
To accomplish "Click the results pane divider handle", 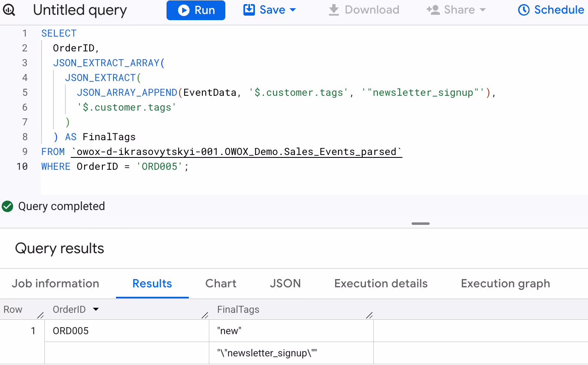I will click(x=421, y=224).
